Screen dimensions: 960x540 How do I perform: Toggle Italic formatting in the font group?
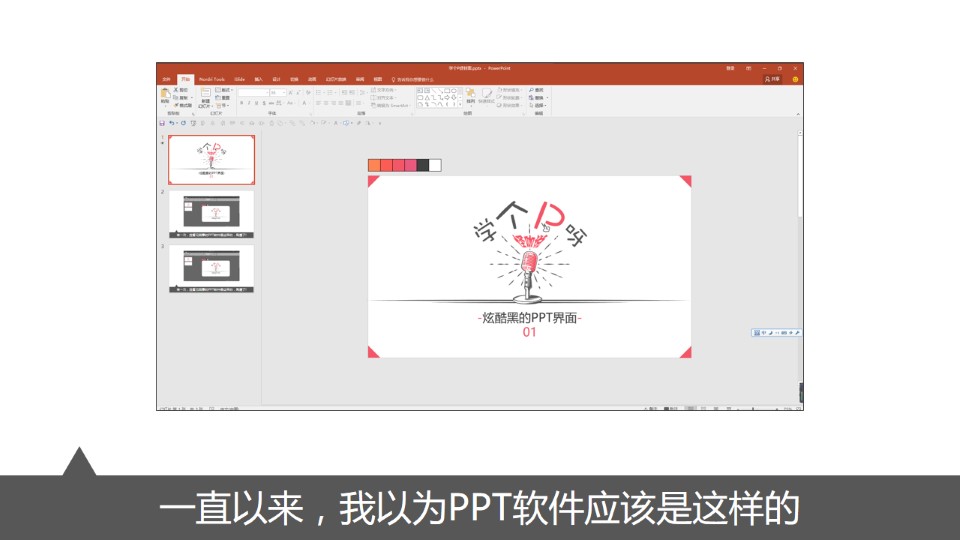[249, 103]
